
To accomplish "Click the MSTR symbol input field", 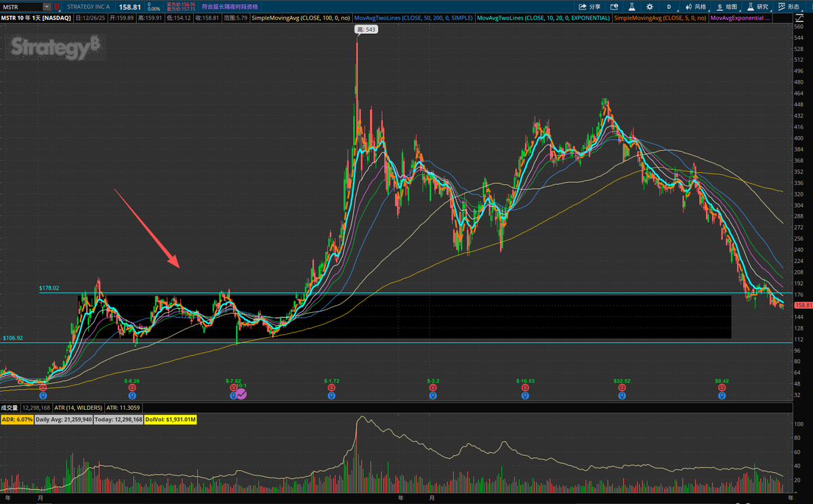I will pyautogui.click(x=21, y=7).
